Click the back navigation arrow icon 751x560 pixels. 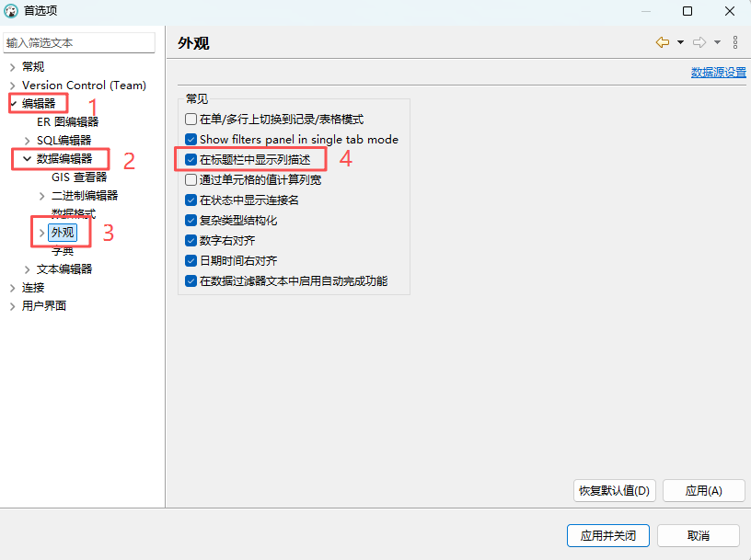(x=662, y=42)
